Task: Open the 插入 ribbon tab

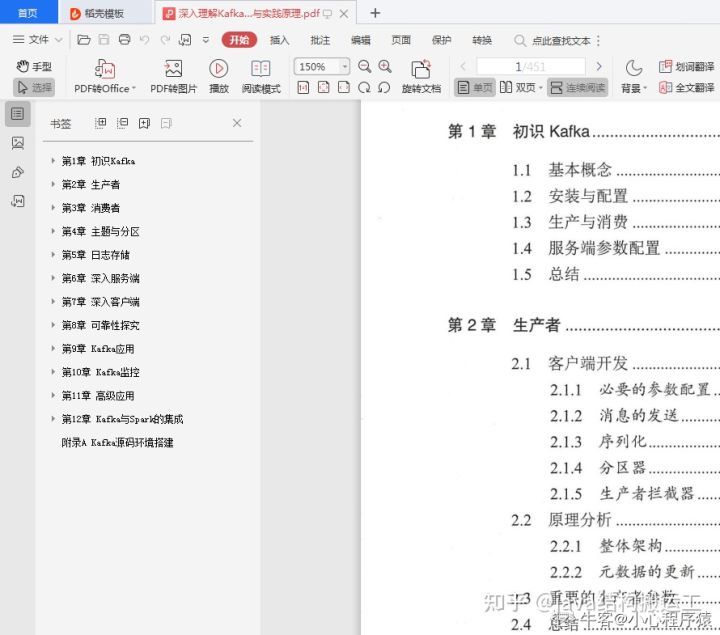Action: click(279, 40)
